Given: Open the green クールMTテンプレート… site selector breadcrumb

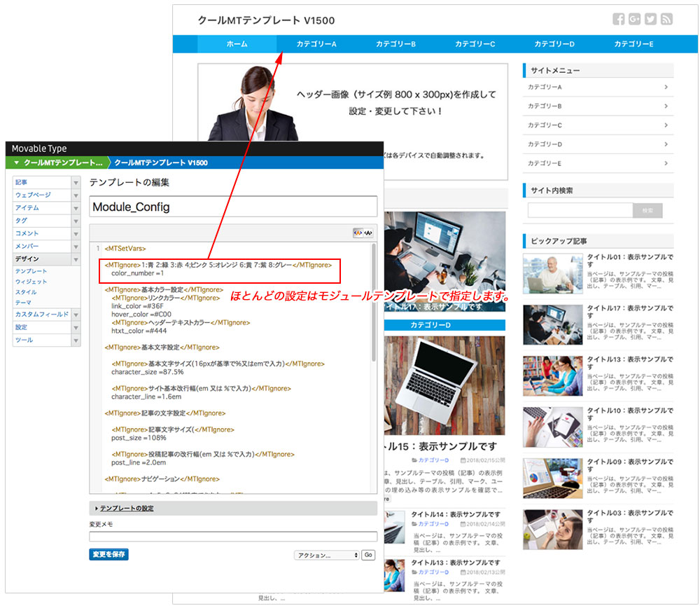Looking at the screenshot, I should click(x=57, y=163).
